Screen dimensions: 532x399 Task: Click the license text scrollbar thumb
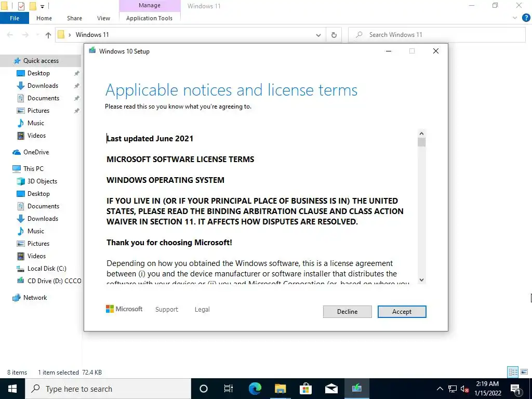421,142
